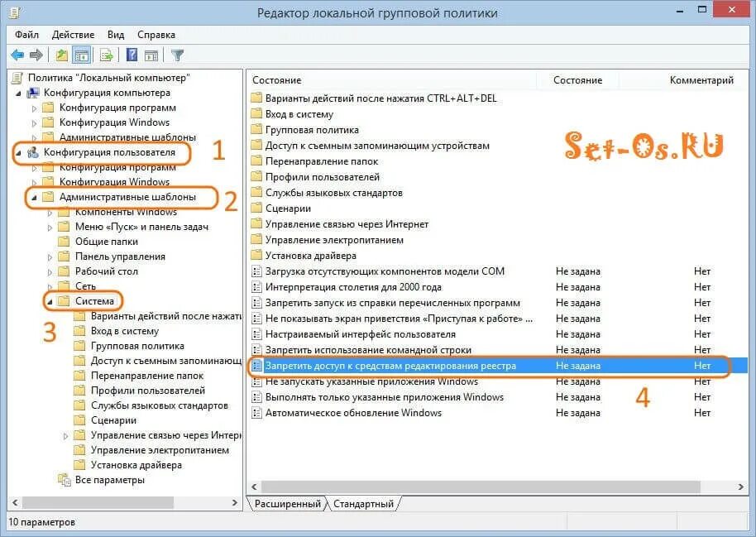Select Установка драйвера in the tree

(136, 466)
